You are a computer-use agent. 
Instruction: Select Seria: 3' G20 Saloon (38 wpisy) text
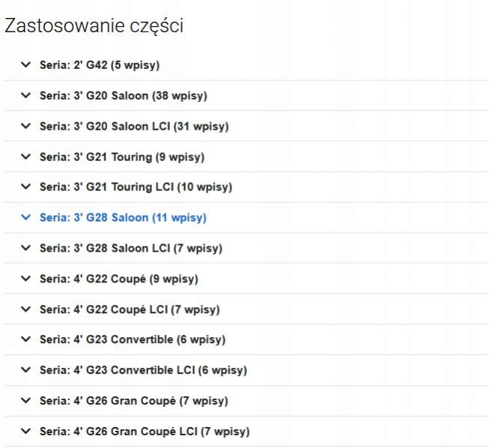(123, 96)
